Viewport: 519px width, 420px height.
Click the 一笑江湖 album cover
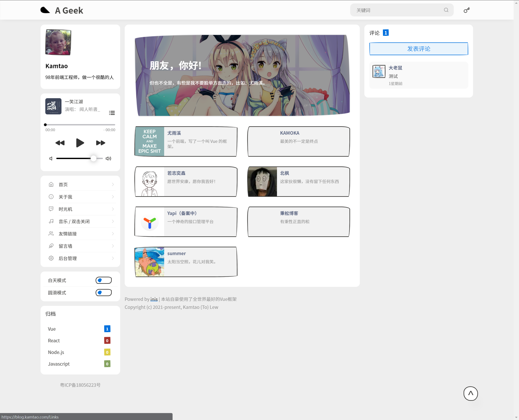53,106
